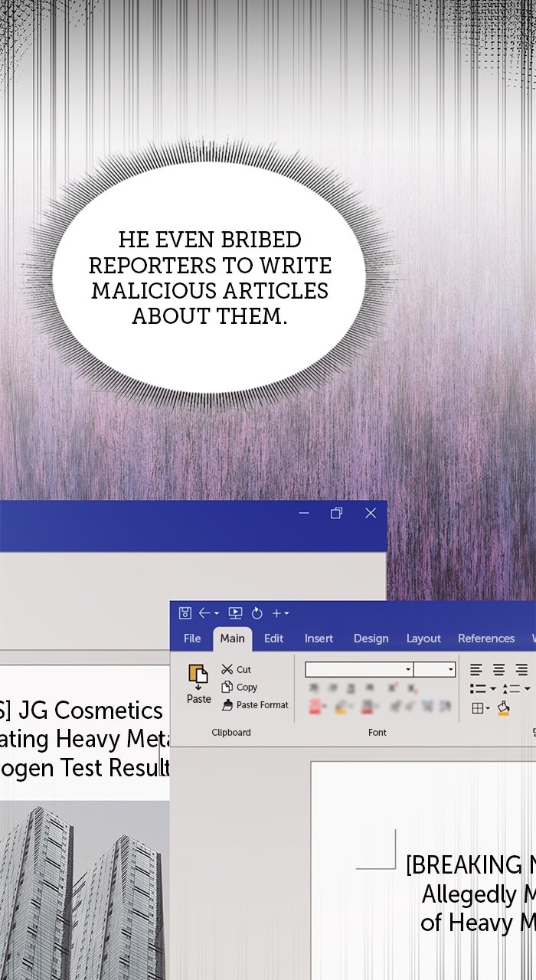536x980 pixels.
Task: Toggle align left paragraph alignment
Action: point(476,670)
